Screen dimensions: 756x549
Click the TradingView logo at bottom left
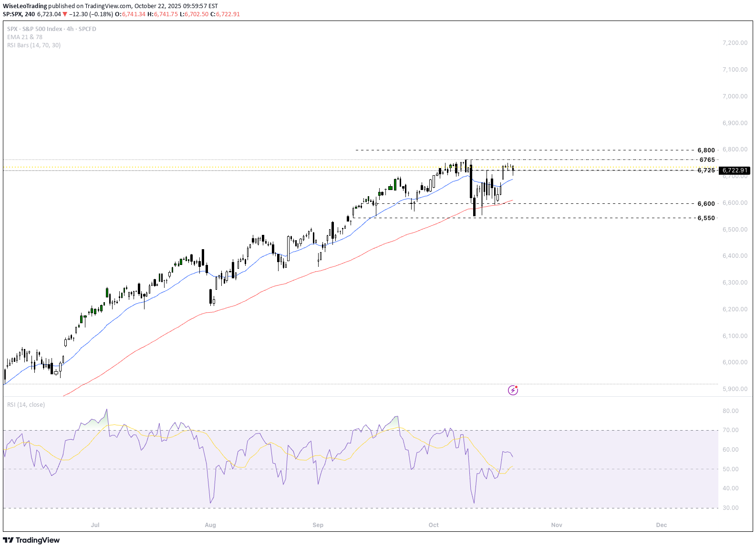coord(31,540)
